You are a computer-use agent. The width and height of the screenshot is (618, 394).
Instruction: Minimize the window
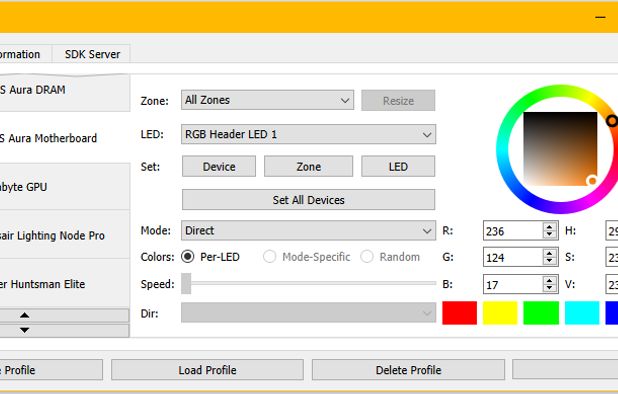[x=600, y=17]
